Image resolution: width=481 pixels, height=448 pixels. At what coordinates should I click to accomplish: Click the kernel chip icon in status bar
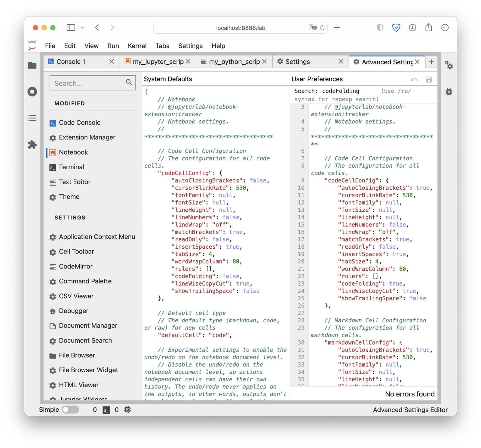tap(127, 410)
